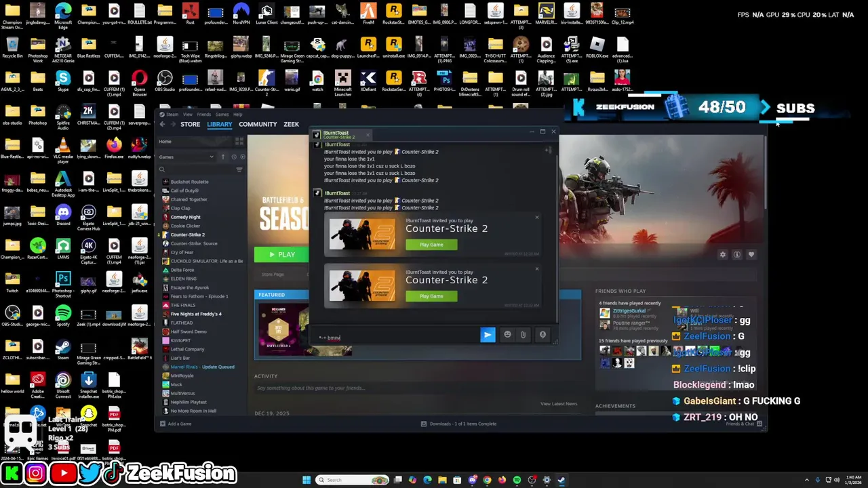Open the ZEEK profile tab
The height and width of the screenshot is (488, 868).
point(291,125)
